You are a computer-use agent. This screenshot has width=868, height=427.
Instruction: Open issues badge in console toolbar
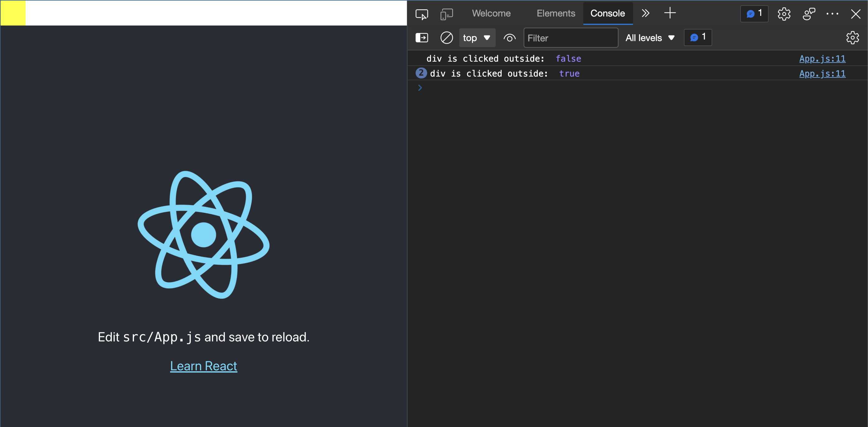698,37
